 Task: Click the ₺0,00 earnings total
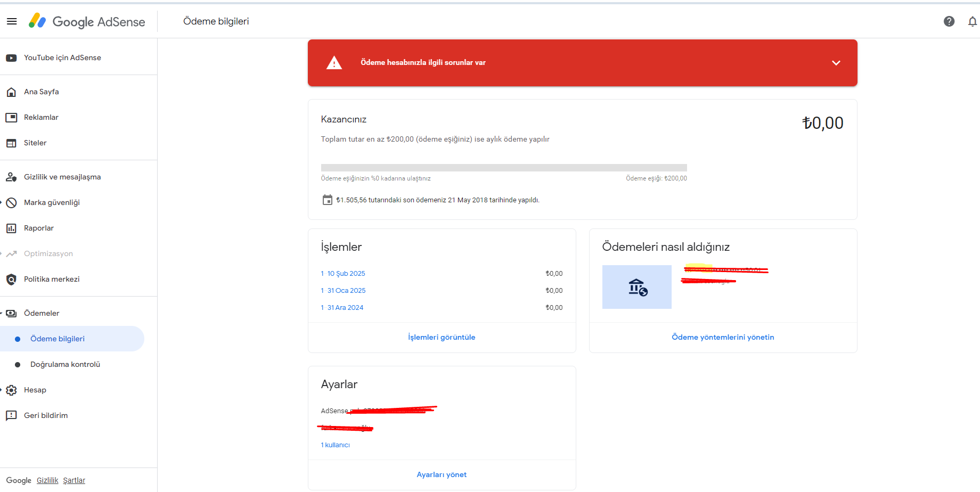click(x=822, y=123)
